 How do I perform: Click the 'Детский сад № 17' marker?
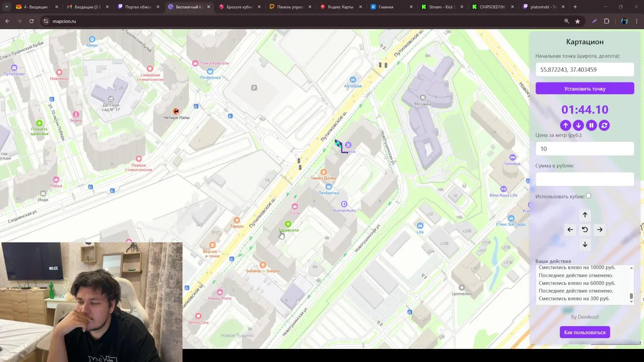point(111,99)
